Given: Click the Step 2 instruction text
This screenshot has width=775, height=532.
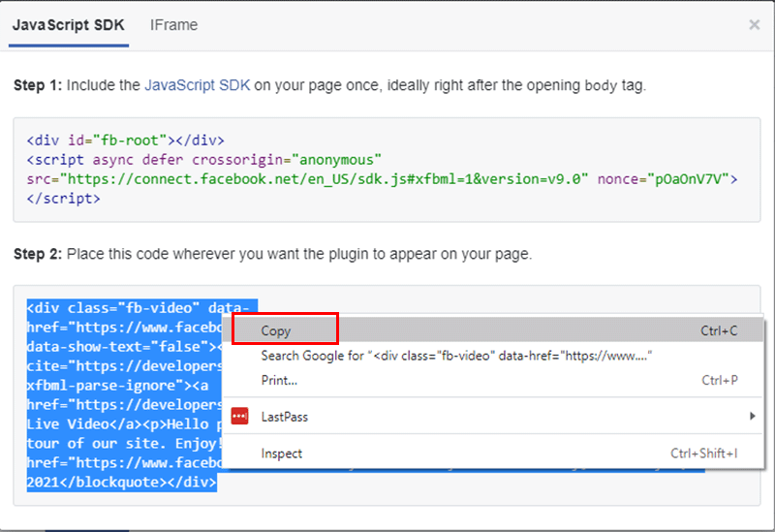Looking at the screenshot, I should [273, 254].
